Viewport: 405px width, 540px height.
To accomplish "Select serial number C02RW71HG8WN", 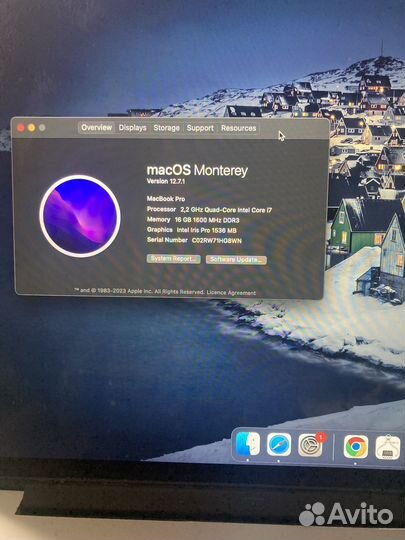I will pyautogui.click(x=217, y=241).
